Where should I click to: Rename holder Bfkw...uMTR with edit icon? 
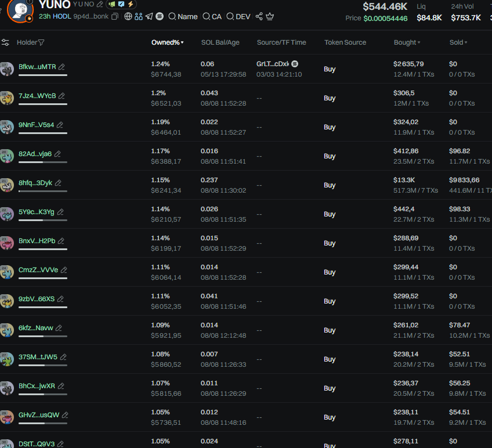coord(62,67)
